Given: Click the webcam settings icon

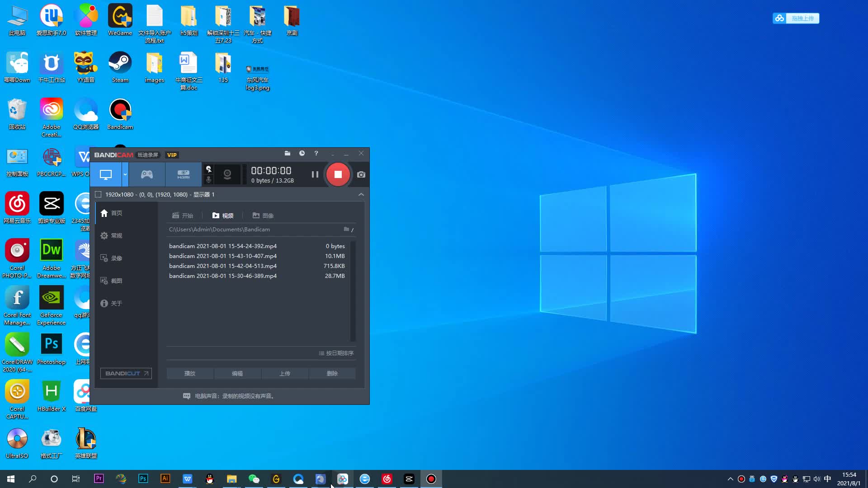Looking at the screenshot, I should point(227,174).
